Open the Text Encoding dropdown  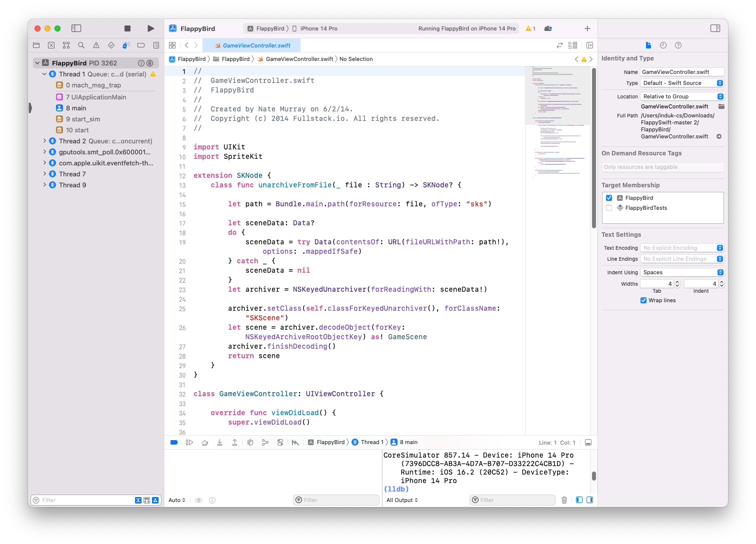pos(682,248)
